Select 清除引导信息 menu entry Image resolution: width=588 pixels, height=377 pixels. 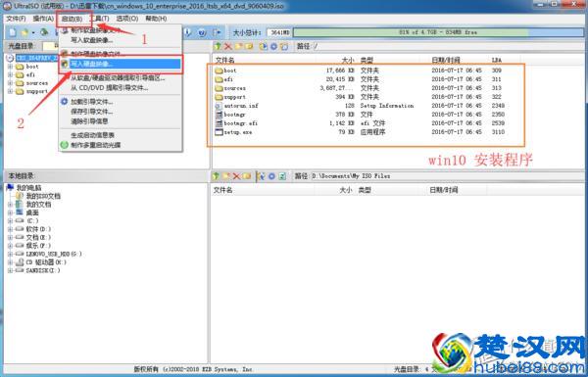point(121,121)
